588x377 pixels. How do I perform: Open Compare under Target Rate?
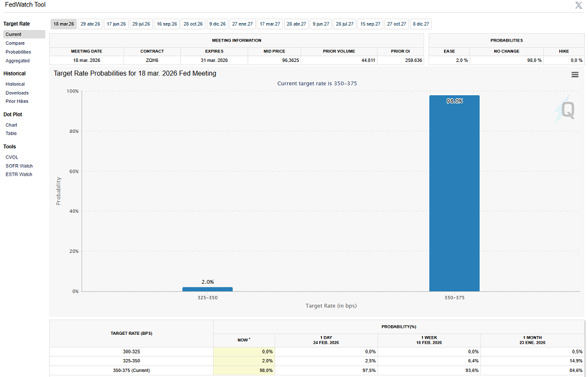[x=15, y=43]
